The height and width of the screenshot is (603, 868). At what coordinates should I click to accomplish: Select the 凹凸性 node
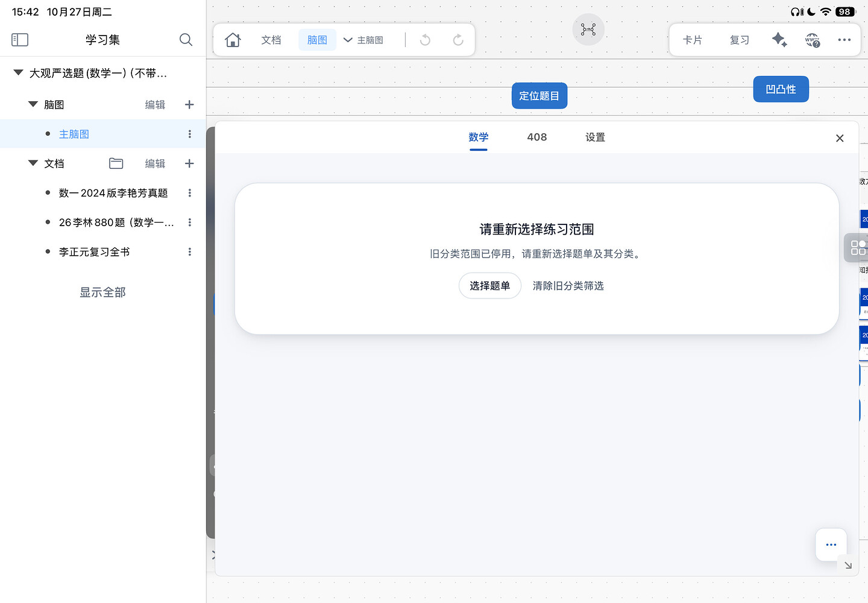click(781, 89)
